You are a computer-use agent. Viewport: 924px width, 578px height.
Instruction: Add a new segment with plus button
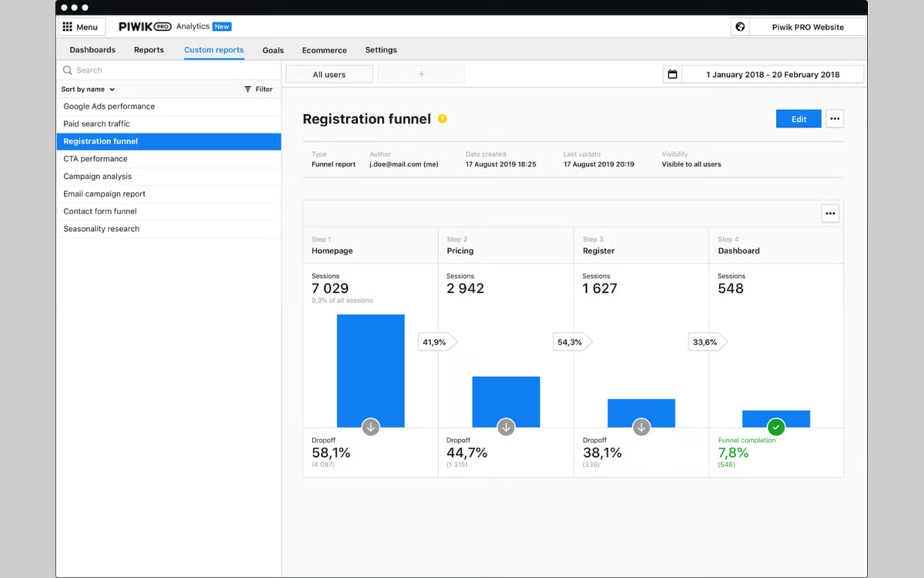point(421,75)
